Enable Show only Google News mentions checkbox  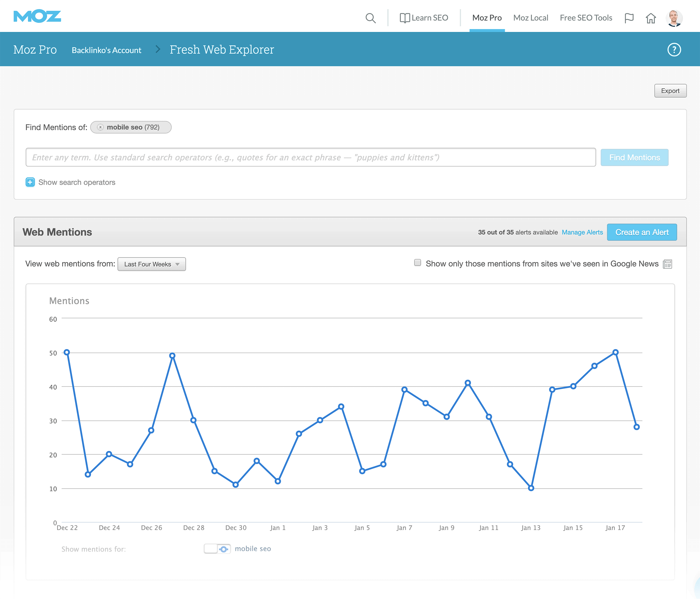[417, 263]
